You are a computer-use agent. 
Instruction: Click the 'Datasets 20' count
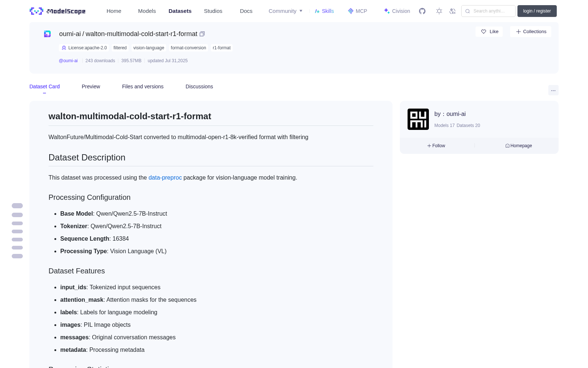tap(468, 125)
